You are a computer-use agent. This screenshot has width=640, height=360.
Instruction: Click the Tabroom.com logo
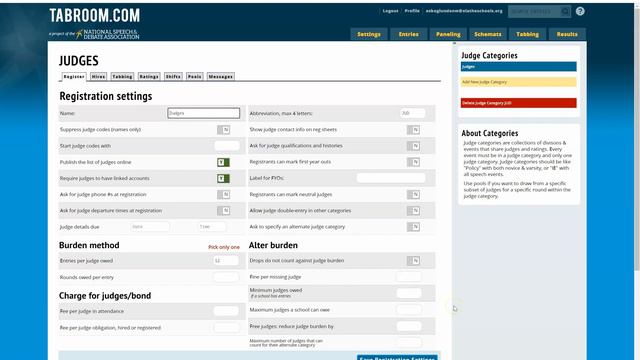(95, 16)
